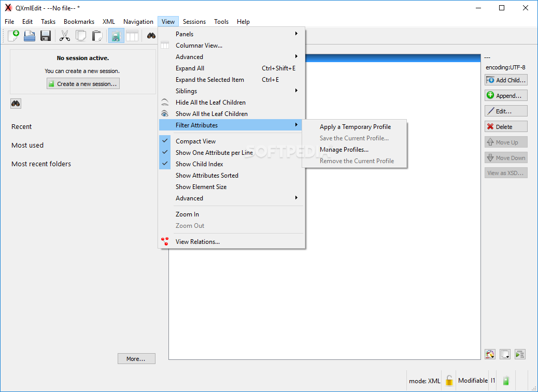Click the binoculars icon in the session panel
This screenshot has height=392, width=538.
16,104
